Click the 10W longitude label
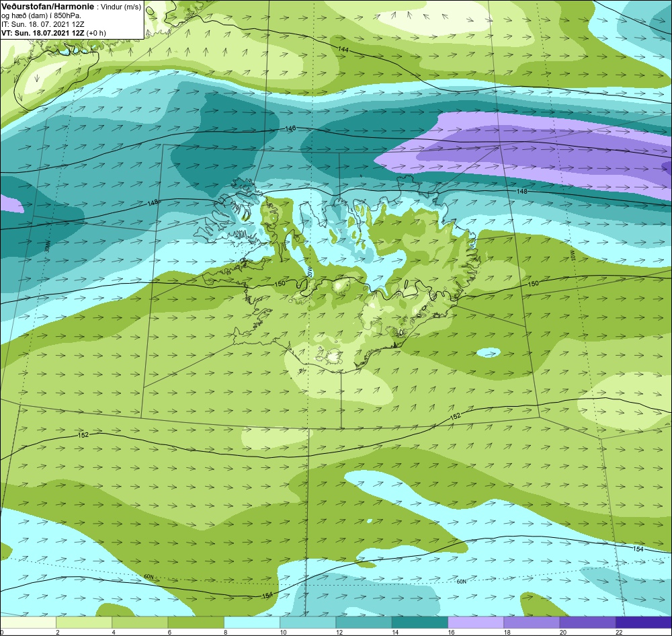Screen dimensions: 672x636 tap(573, 255)
